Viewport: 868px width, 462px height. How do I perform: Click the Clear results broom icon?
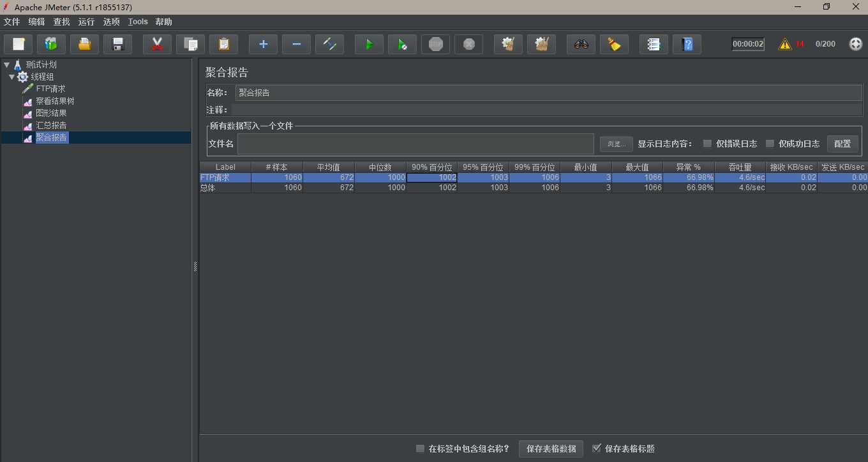coord(508,44)
